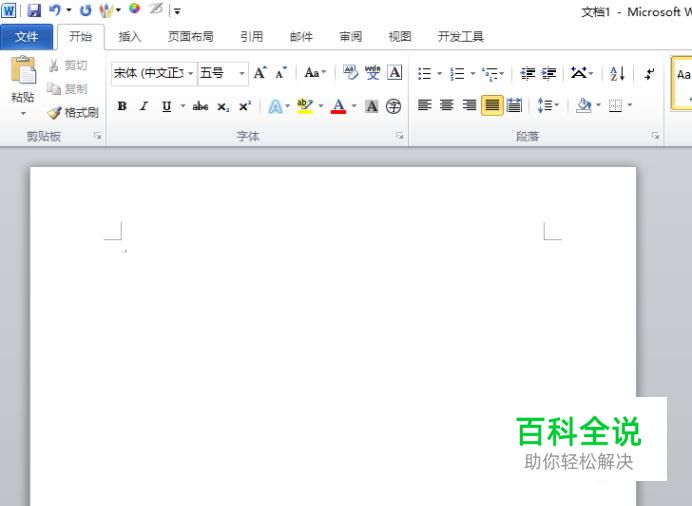Click the Shrink Font icon
This screenshot has width=692, height=506.
[281, 73]
